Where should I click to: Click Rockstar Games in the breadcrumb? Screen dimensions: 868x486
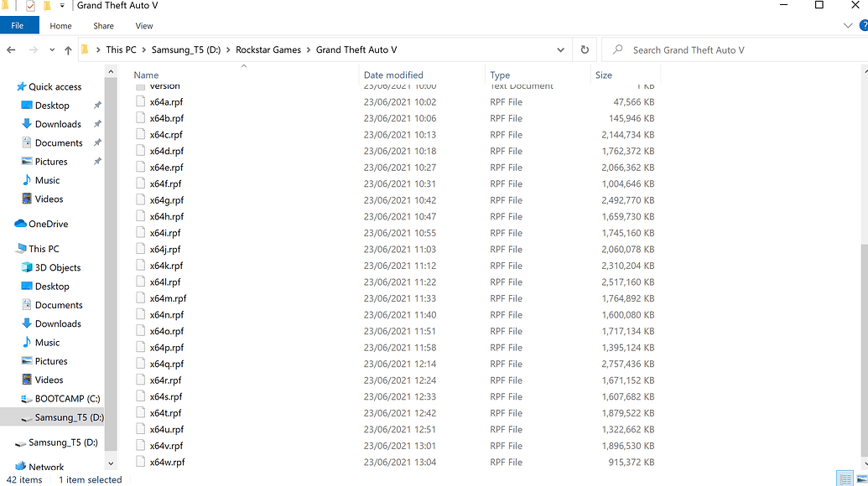click(x=268, y=49)
